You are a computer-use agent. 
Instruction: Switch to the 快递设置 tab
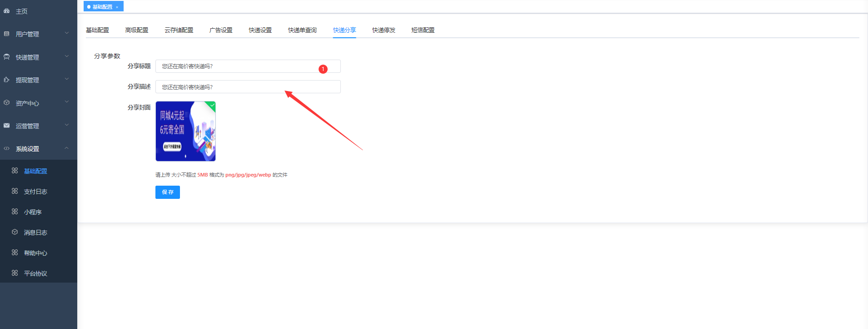(x=260, y=30)
